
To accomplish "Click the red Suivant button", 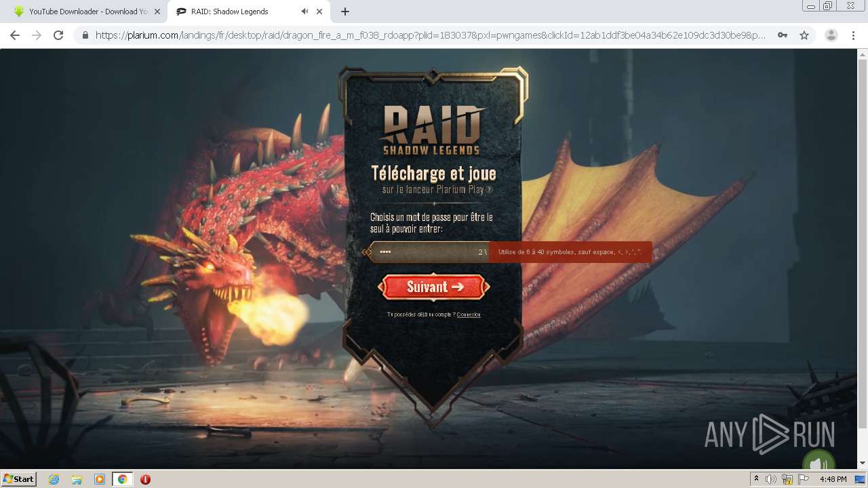I will [434, 287].
